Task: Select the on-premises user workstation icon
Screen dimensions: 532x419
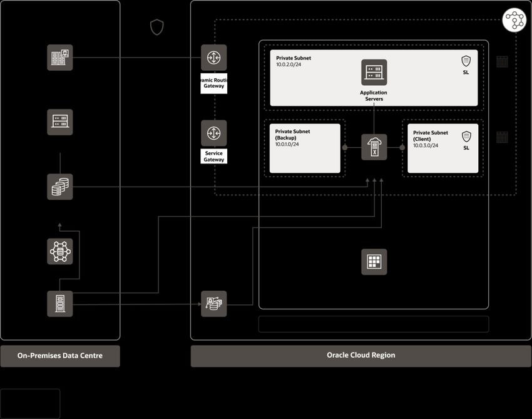Action: pyautogui.click(x=59, y=58)
